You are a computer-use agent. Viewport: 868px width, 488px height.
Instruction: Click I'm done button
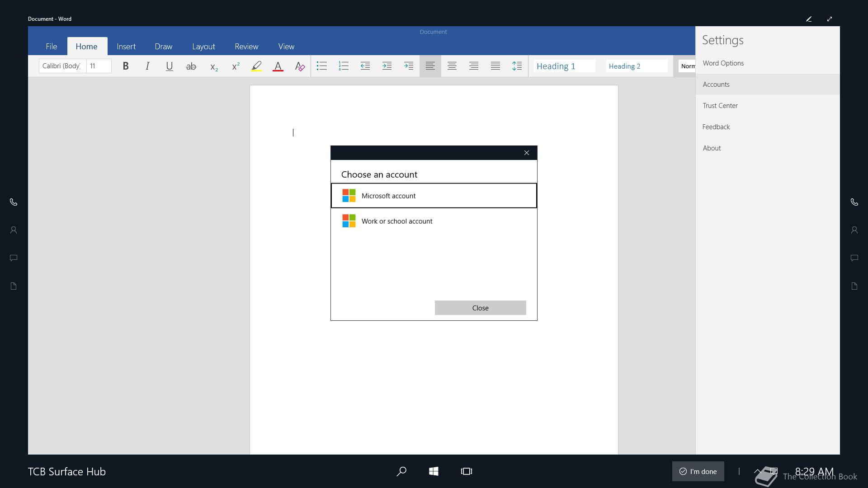pos(698,471)
